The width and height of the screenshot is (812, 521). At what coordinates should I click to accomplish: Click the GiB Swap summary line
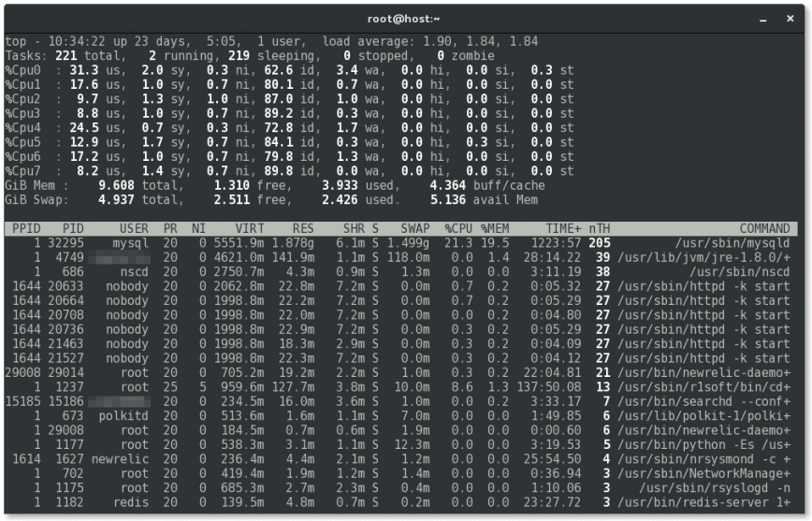click(271, 199)
